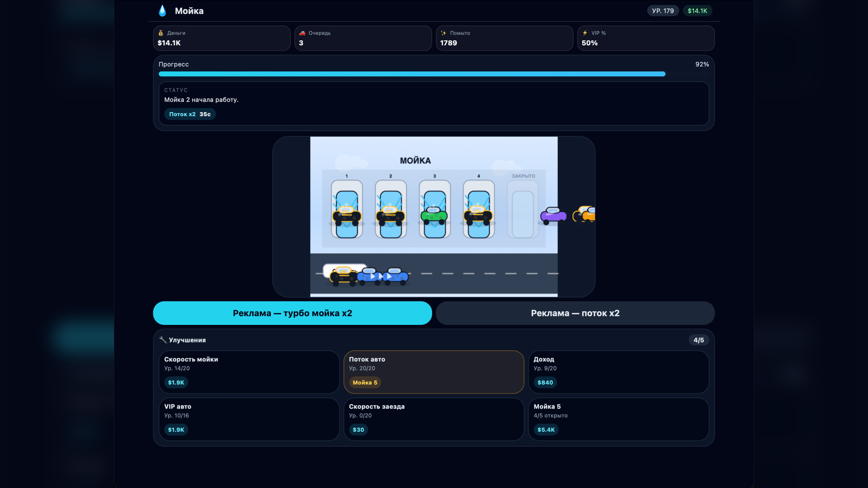Click the wrench icon next to Улучшения
This screenshot has height=488, width=868.
(x=163, y=340)
